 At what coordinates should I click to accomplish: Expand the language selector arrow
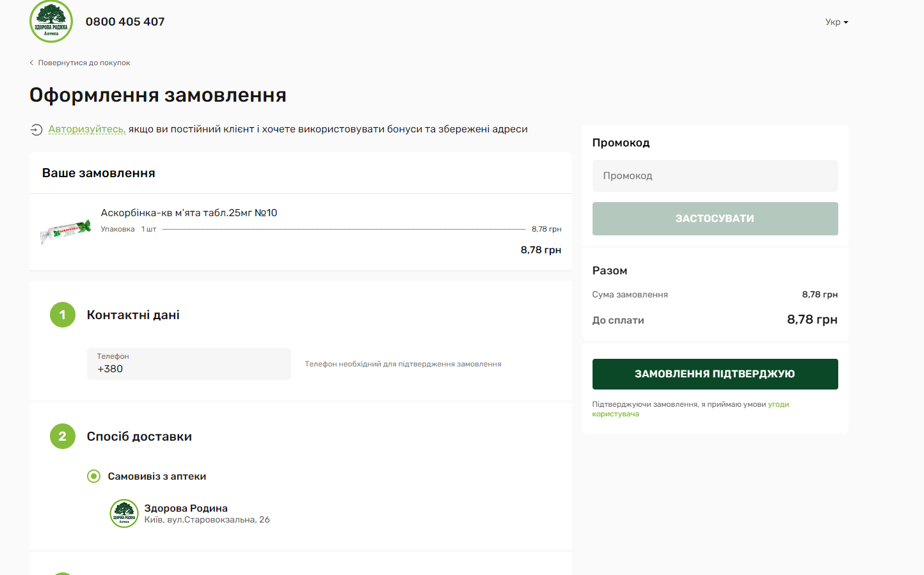click(846, 22)
